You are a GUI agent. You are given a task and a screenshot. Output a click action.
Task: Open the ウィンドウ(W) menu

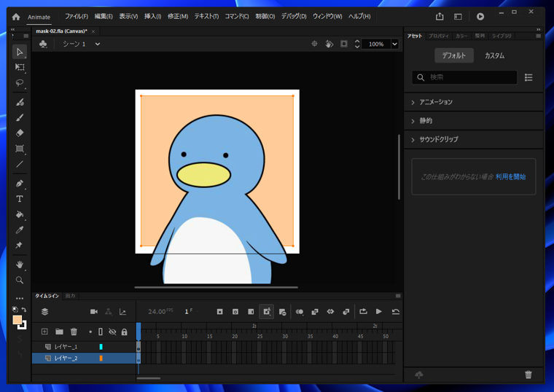(x=327, y=17)
